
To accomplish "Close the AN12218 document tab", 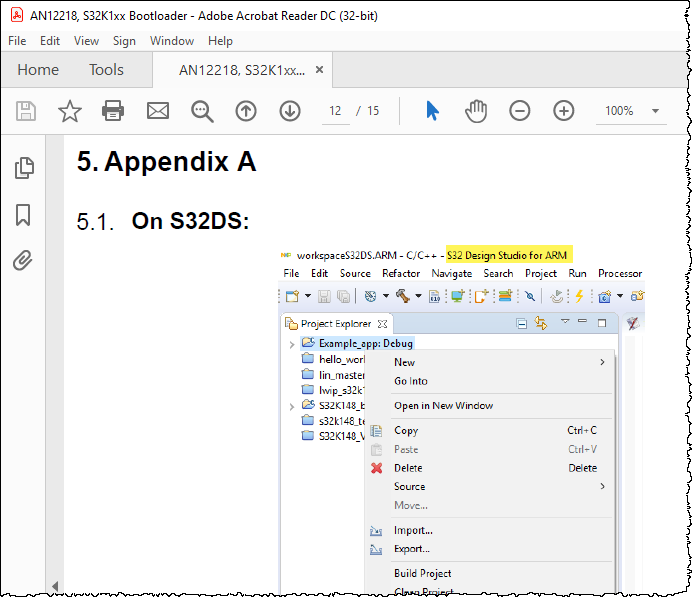I will (319, 69).
